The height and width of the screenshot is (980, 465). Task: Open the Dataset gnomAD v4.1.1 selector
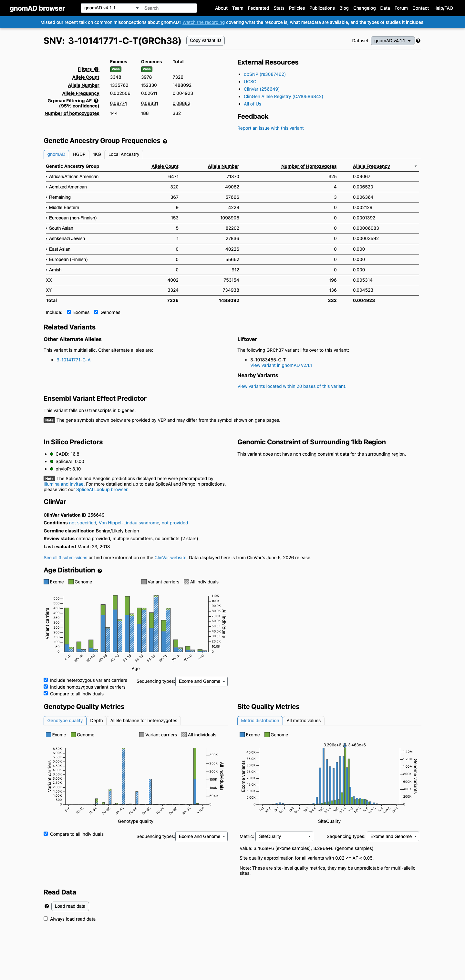pyautogui.click(x=392, y=41)
